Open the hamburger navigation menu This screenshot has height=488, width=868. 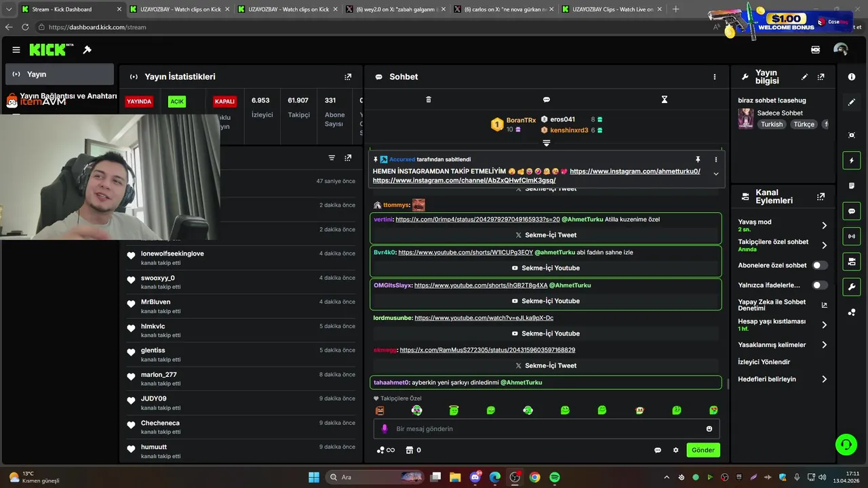click(16, 49)
